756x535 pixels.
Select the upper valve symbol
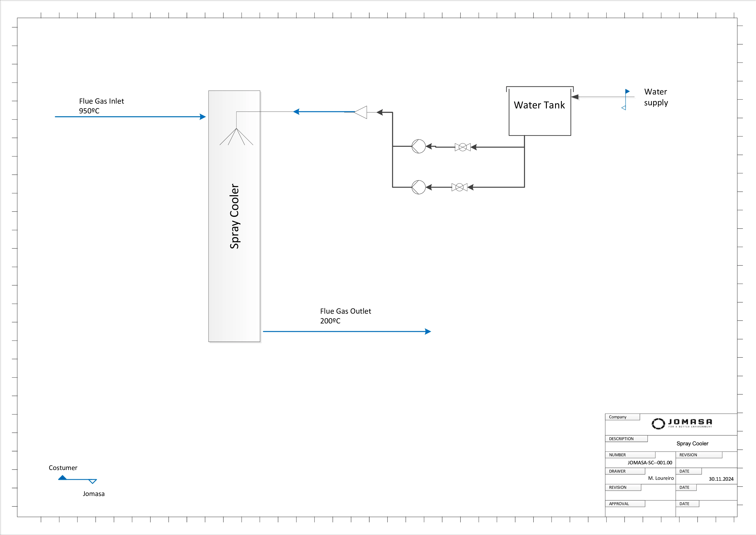click(x=463, y=147)
